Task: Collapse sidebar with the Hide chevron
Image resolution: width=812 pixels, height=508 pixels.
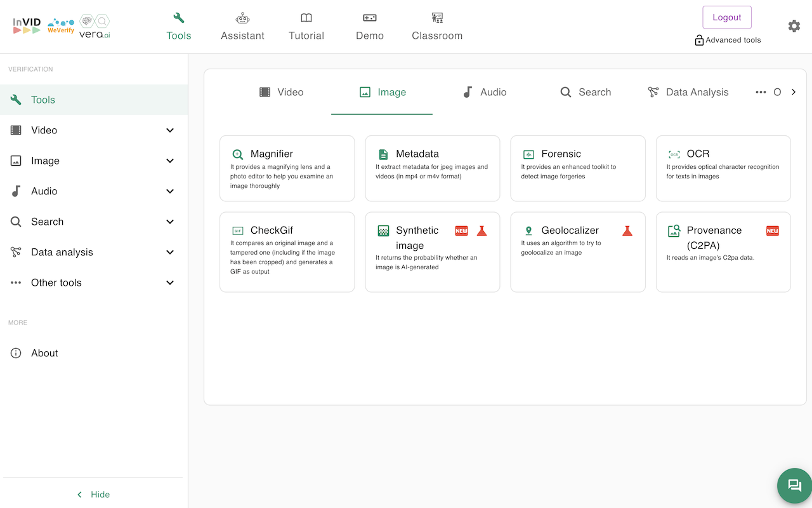Action: coord(79,495)
